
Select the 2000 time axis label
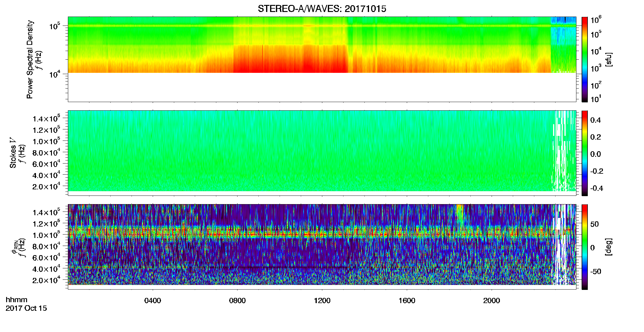point(492,300)
